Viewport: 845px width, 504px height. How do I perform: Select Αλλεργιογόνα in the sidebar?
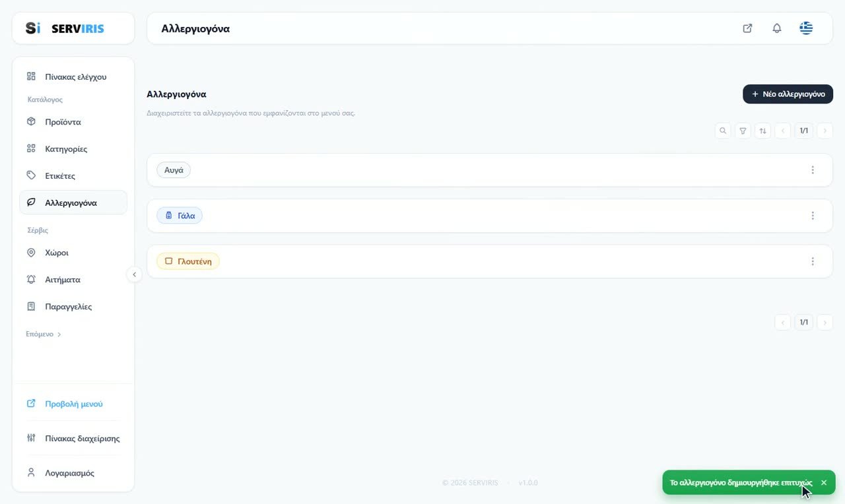coord(73,203)
